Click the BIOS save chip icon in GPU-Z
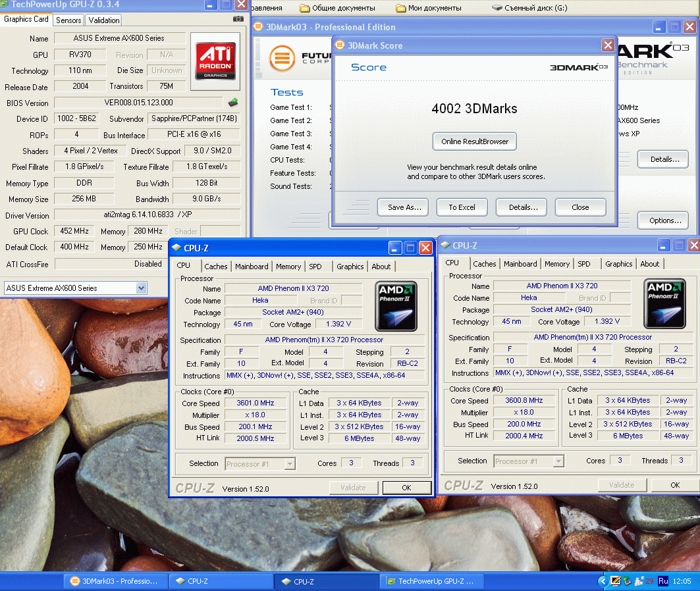Image resolution: width=700 pixels, height=591 pixels. click(233, 103)
